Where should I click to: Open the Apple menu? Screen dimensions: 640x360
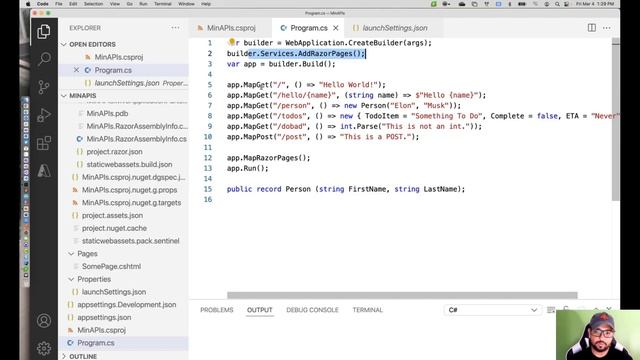[x=28, y=4]
